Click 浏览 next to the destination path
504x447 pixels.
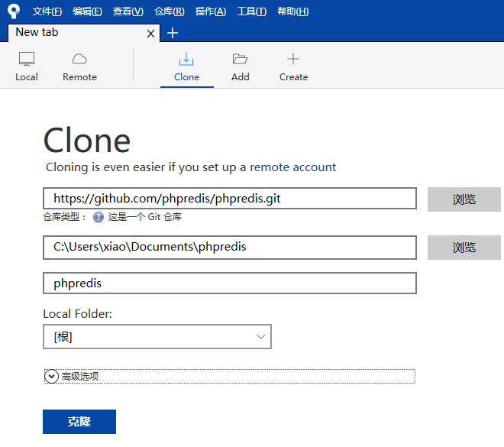(x=464, y=248)
